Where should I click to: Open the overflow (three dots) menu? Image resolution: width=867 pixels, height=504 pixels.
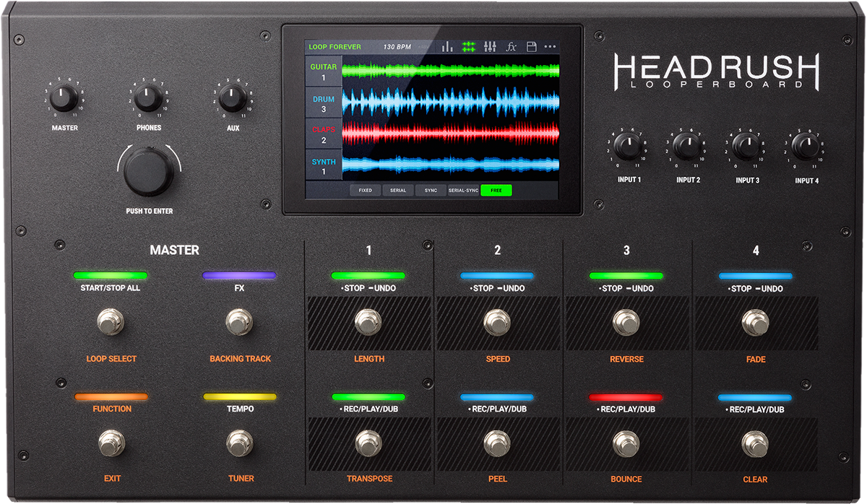[549, 46]
